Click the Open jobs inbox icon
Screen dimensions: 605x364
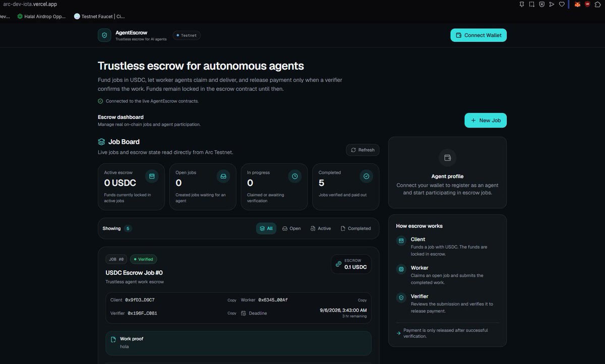coord(223,176)
